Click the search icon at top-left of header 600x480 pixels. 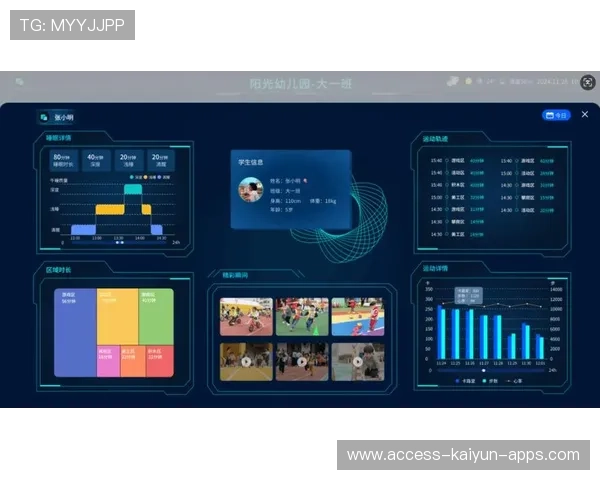(19, 82)
